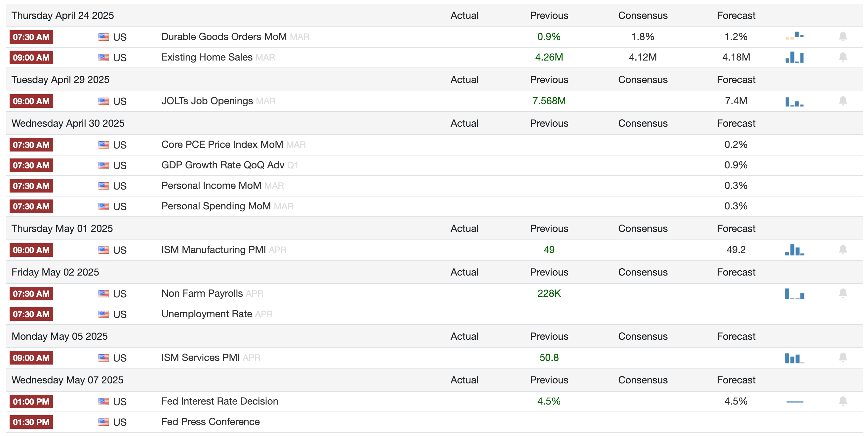868x436 pixels.
Task: Open the Core PCE Price Index MoM link
Action: [x=222, y=145]
